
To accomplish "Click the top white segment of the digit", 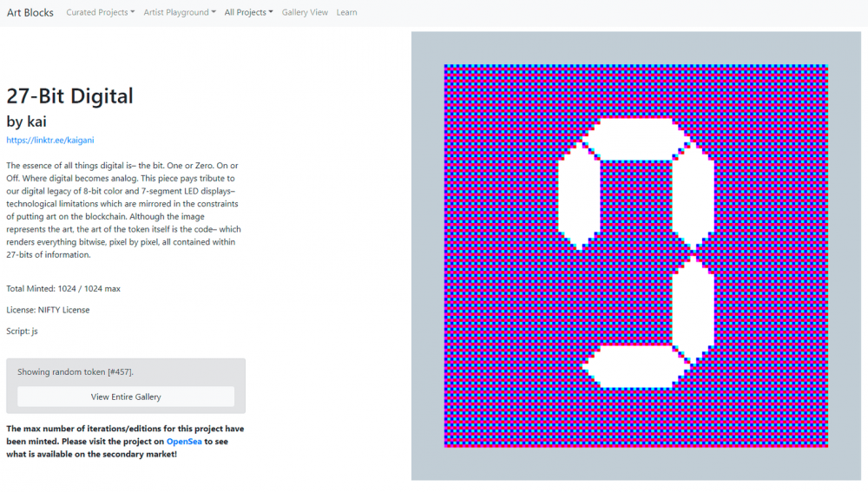I will tap(636, 139).
